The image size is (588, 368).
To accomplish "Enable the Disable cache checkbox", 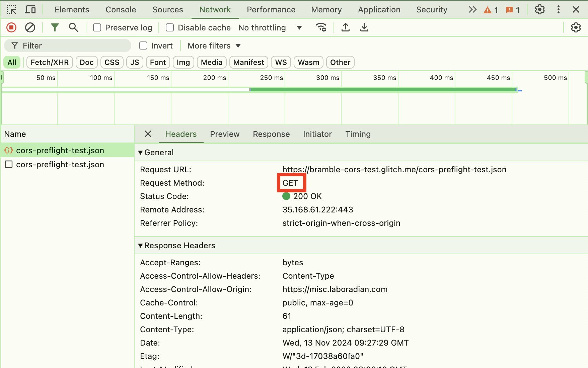I will coord(170,27).
